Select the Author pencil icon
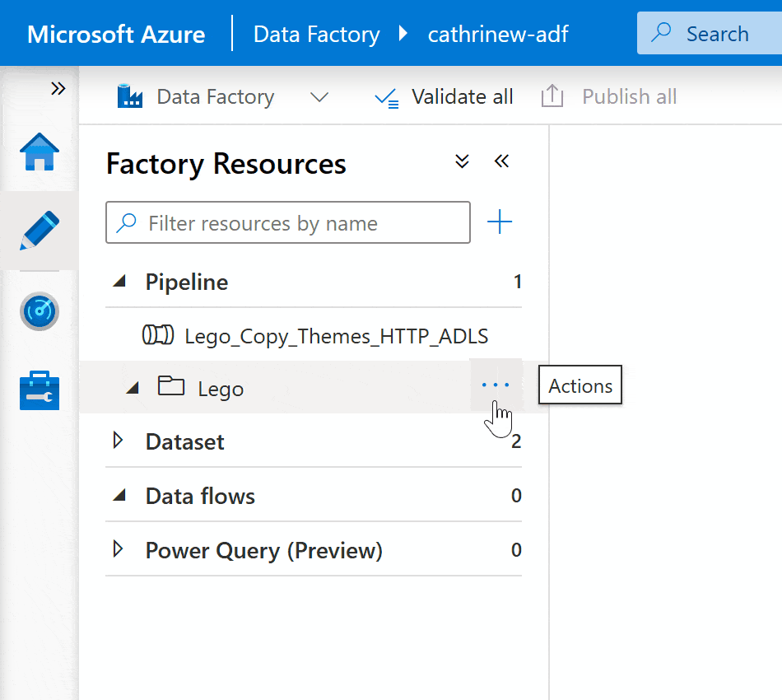Screen dimensions: 782x700 40,231
